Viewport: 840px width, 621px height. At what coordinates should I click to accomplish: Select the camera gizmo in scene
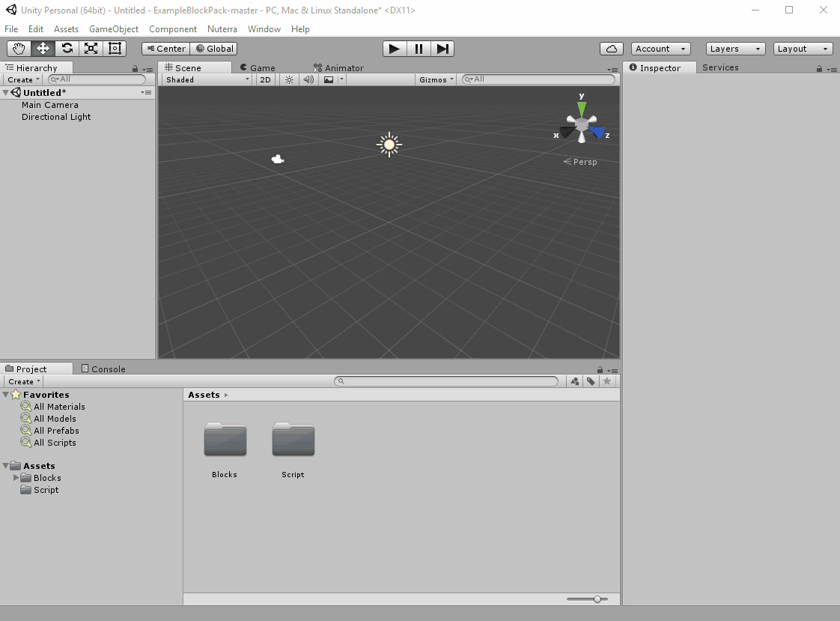coord(278,159)
